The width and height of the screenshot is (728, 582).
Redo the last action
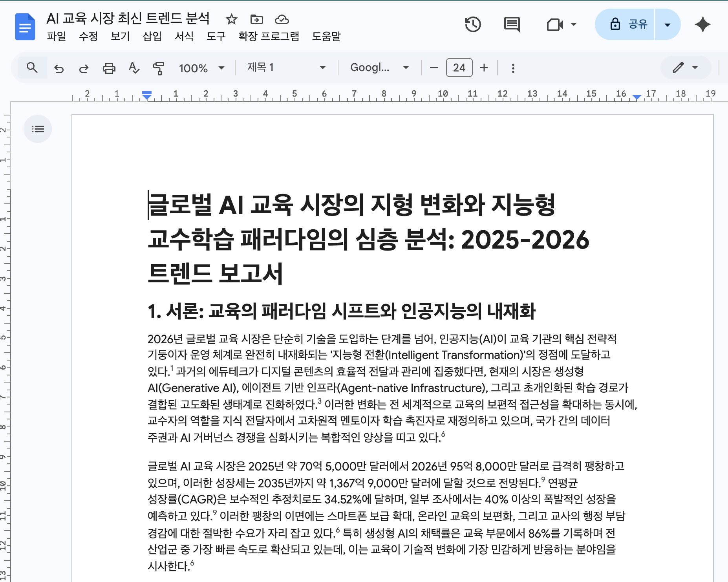coord(84,67)
